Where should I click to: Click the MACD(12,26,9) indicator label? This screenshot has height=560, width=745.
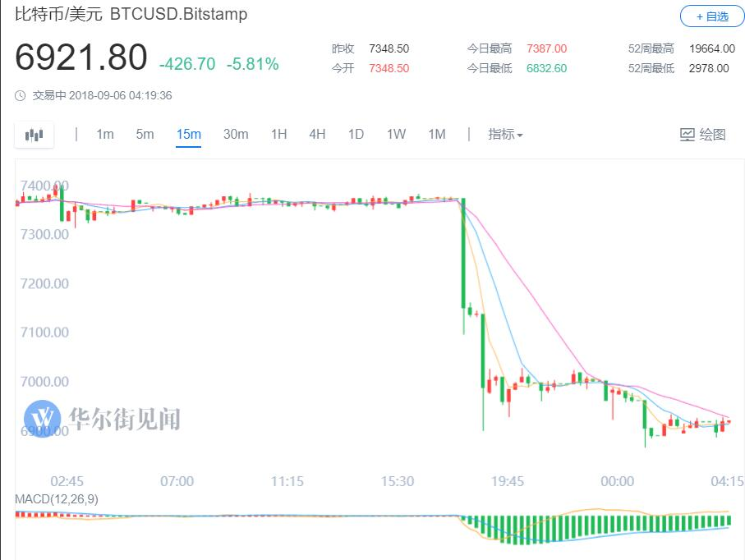tap(57, 499)
